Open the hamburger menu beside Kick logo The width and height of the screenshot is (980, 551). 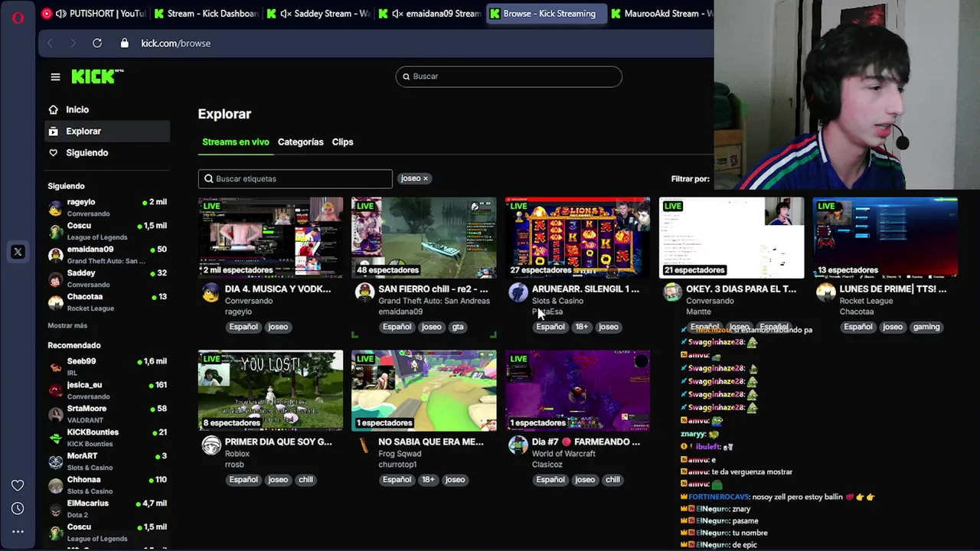point(55,77)
